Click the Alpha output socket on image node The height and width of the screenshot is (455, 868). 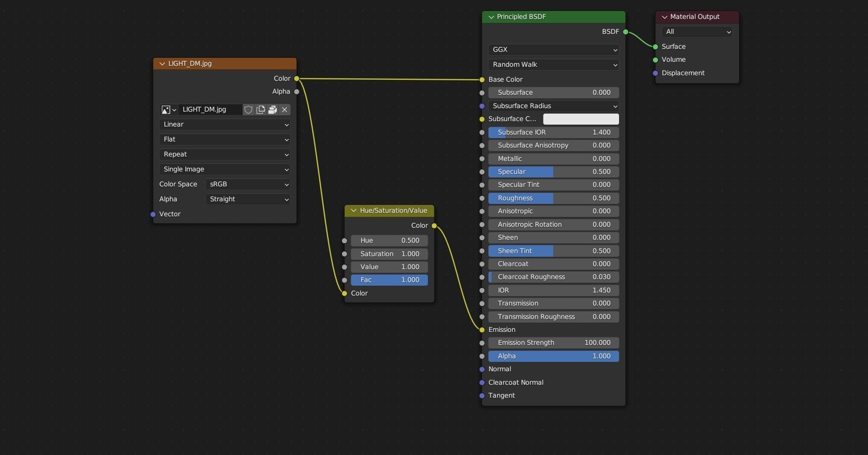pos(297,92)
